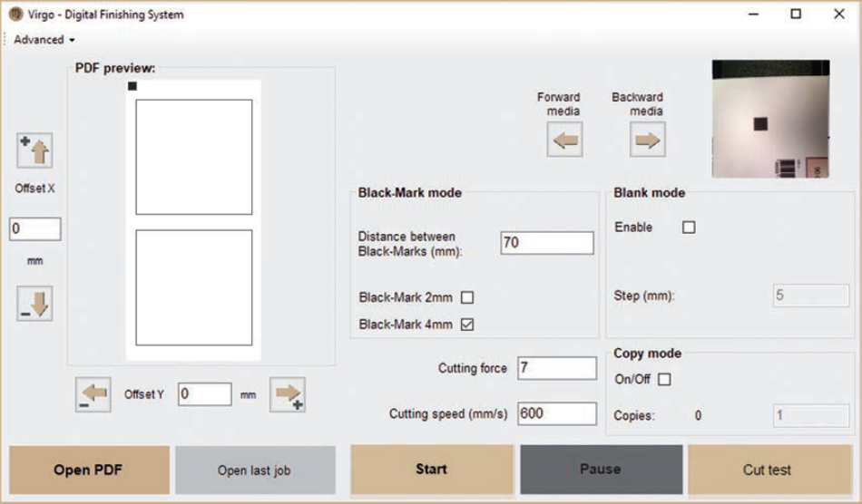Open the Advanced dropdown menu

[x=44, y=40]
